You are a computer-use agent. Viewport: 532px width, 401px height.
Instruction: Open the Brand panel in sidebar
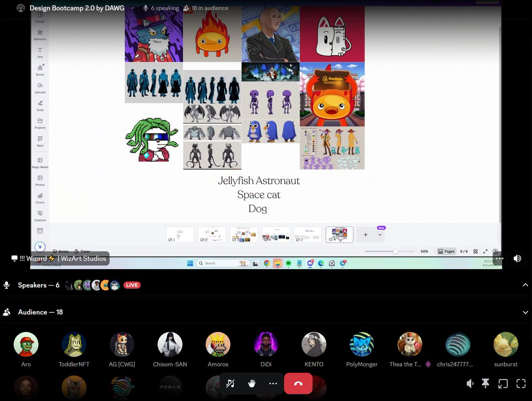[40, 70]
